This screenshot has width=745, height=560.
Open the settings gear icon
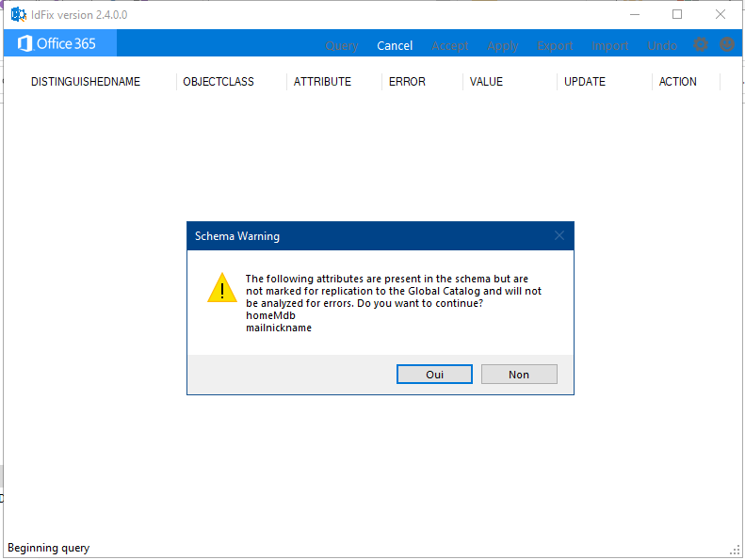coord(701,44)
